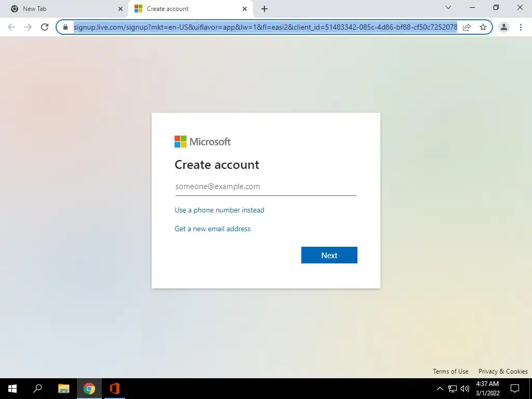Click the Microsoft logo
Screen dimensions: 532x399
(x=203, y=141)
